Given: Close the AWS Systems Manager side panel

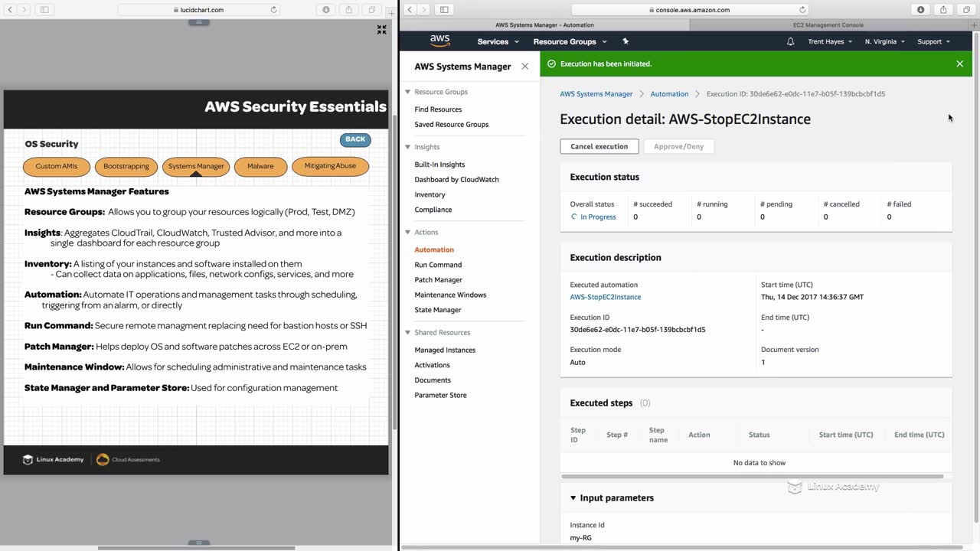Looking at the screenshot, I should point(524,67).
